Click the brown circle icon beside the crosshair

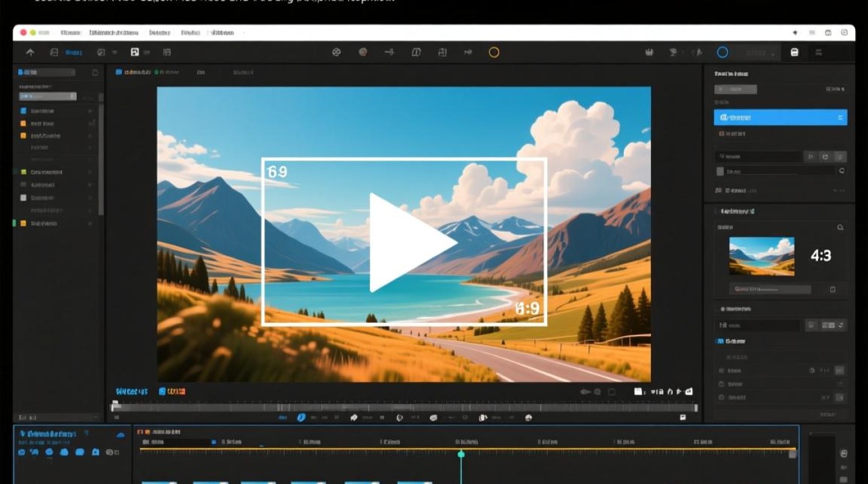(x=363, y=52)
